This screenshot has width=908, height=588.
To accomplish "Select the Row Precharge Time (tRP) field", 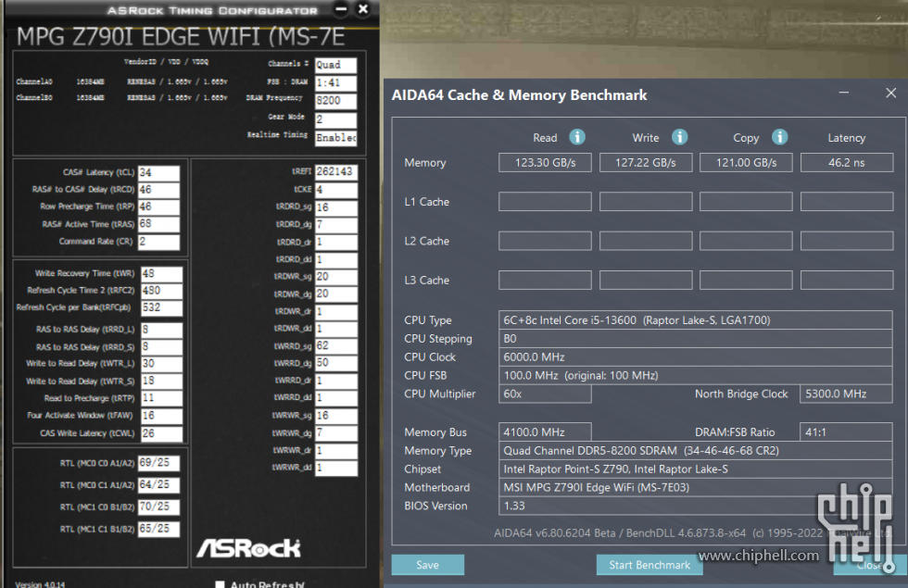I will pyautogui.click(x=158, y=206).
